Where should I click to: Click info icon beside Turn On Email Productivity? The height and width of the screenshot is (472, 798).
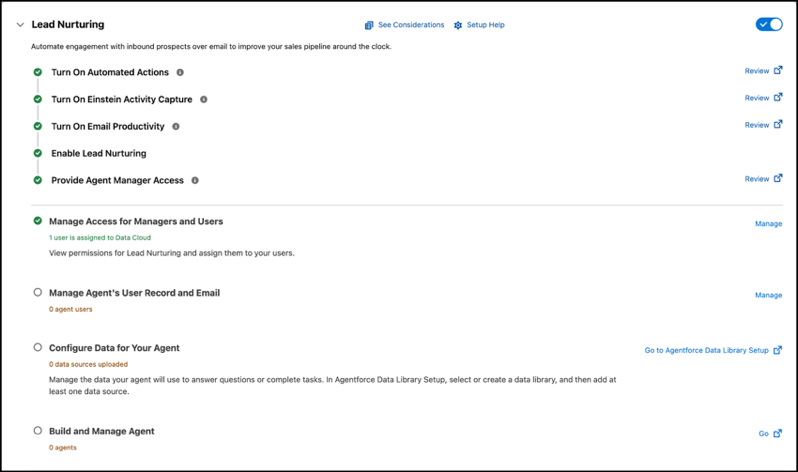(x=176, y=127)
